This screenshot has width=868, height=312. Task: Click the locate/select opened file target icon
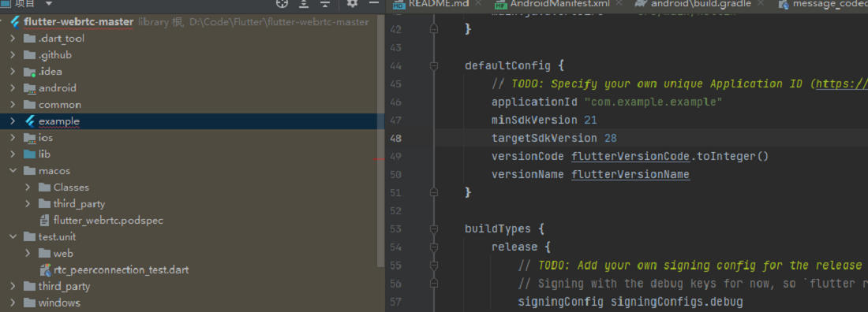(x=282, y=4)
